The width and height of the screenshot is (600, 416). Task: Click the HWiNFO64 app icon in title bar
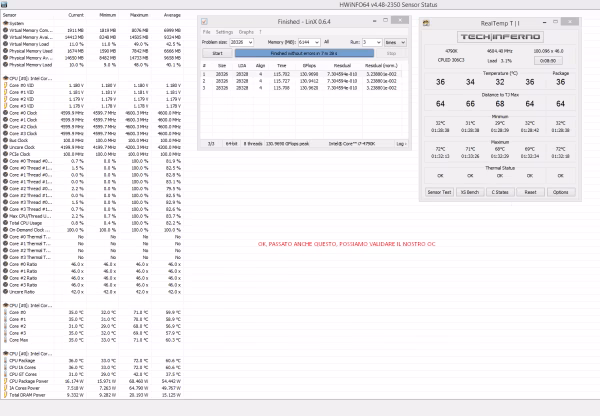point(4,4)
